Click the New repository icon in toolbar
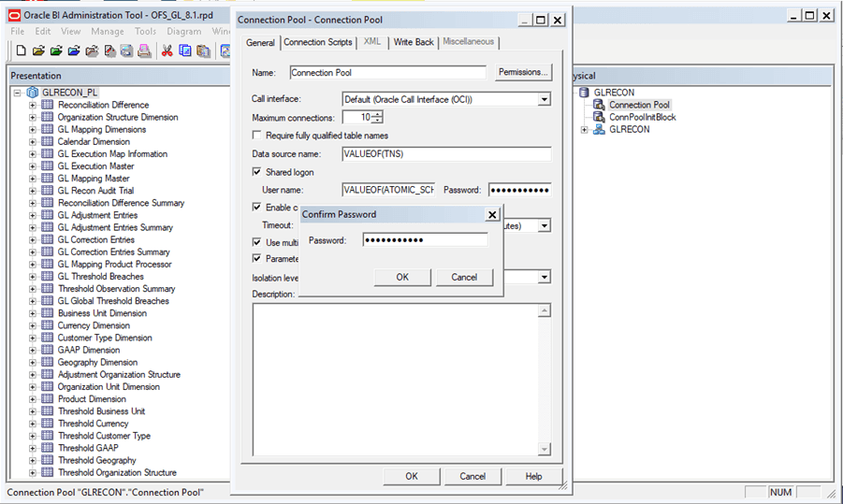843x504 pixels. pyautogui.click(x=21, y=50)
